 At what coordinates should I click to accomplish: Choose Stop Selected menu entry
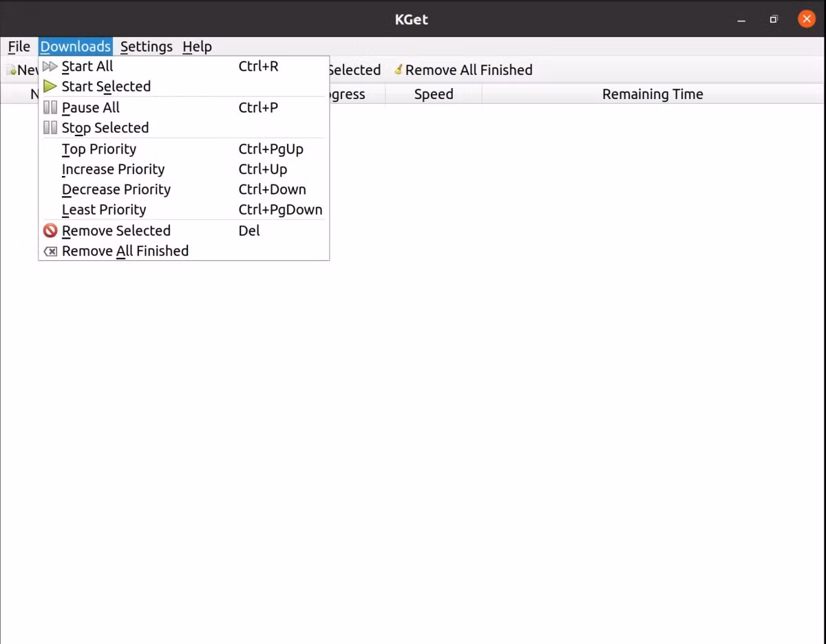click(x=184, y=128)
